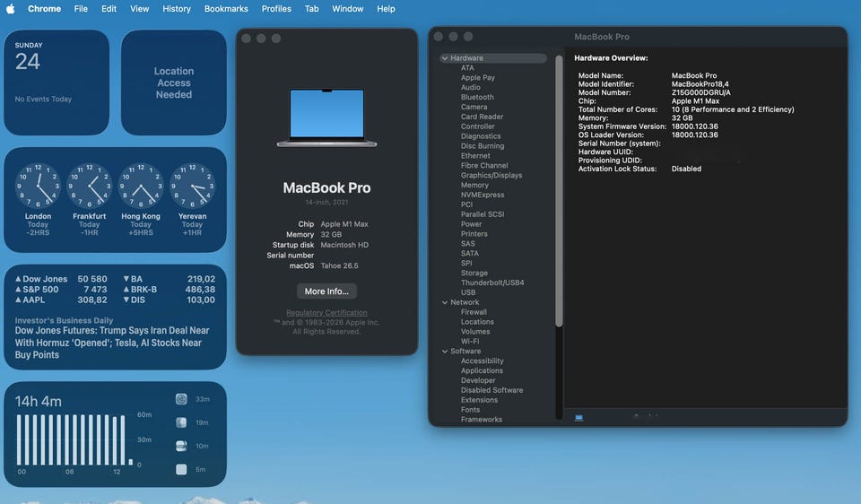Open the History menu
This screenshot has width=861, height=504.
pyautogui.click(x=177, y=9)
